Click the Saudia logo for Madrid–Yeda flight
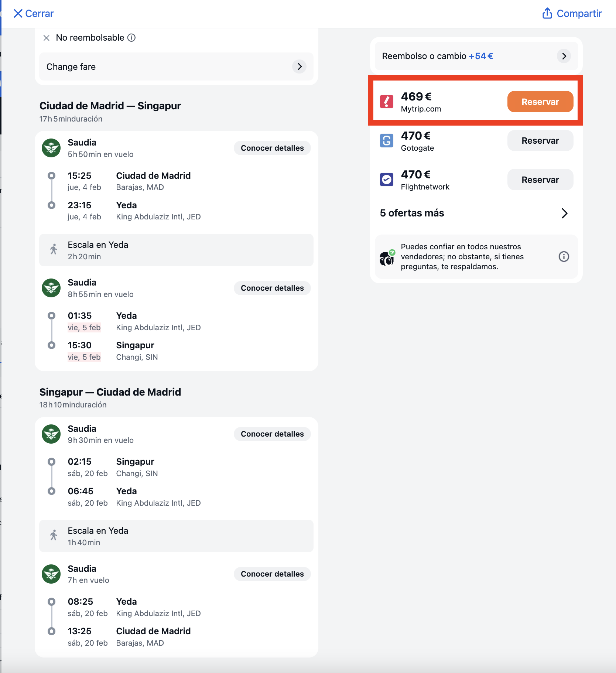Viewport: 616px width, 673px height. click(x=51, y=148)
